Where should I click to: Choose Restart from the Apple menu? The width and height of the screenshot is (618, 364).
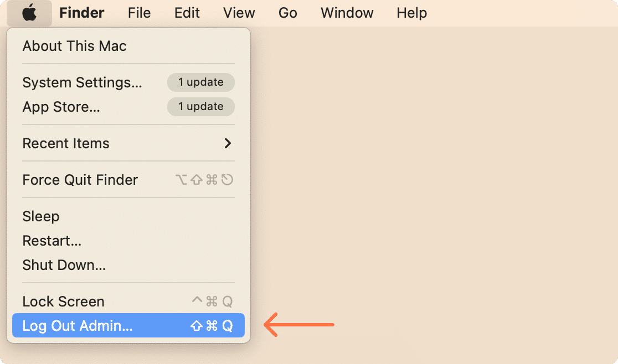point(51,241)
